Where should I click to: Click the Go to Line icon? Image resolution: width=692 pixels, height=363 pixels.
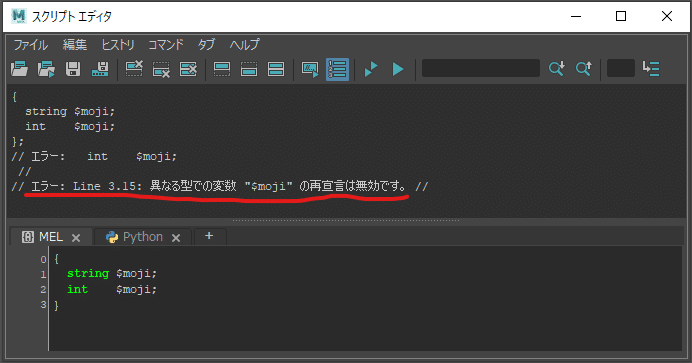point(651,69)
